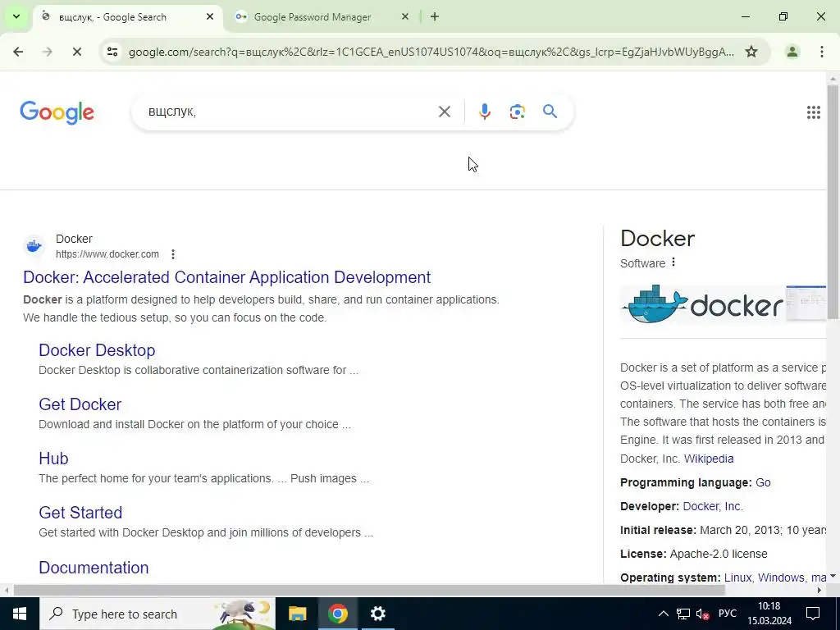Screen dimensions: 840x630
Task: Switch to the Google Search tab
Action: (129, 17)
